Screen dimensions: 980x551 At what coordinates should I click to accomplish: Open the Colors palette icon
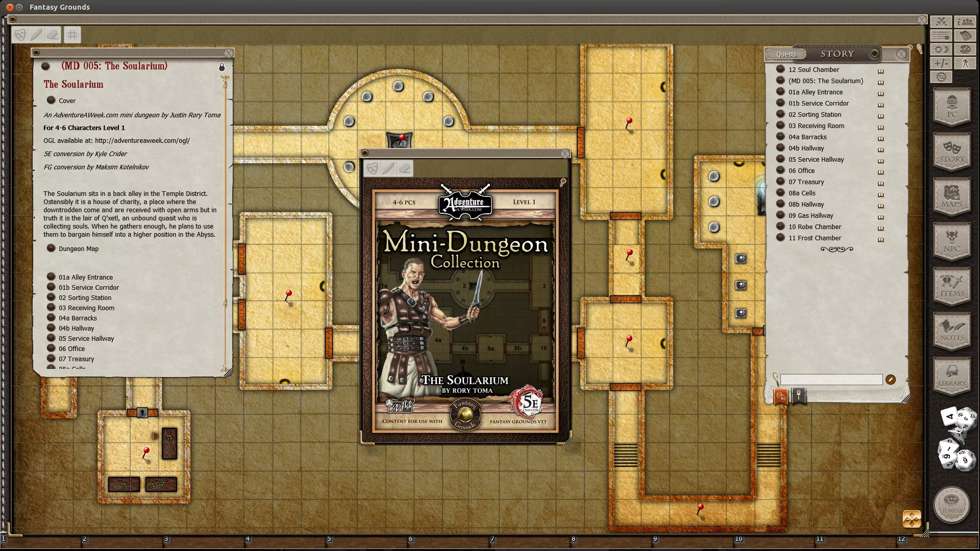point(965,49)
